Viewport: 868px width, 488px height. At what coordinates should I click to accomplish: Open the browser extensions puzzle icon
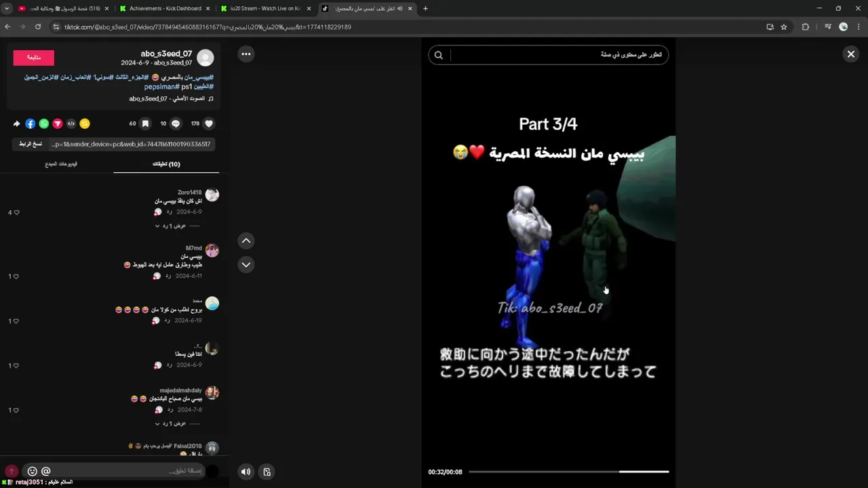pos(806,27)
